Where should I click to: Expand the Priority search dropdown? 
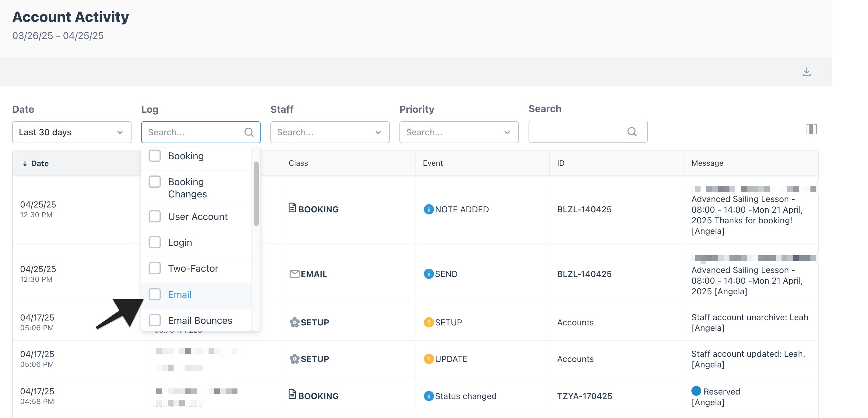(x=459, y=132)
